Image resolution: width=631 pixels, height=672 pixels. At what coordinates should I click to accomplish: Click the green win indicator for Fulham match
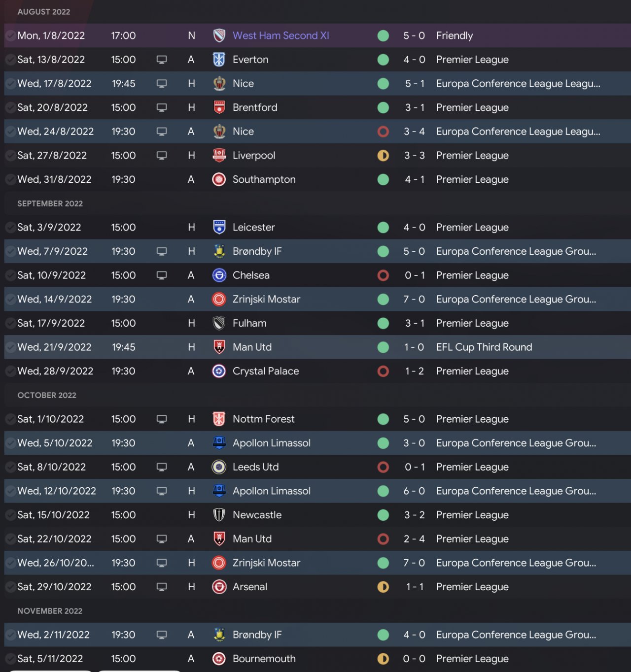tap(383, 323)
